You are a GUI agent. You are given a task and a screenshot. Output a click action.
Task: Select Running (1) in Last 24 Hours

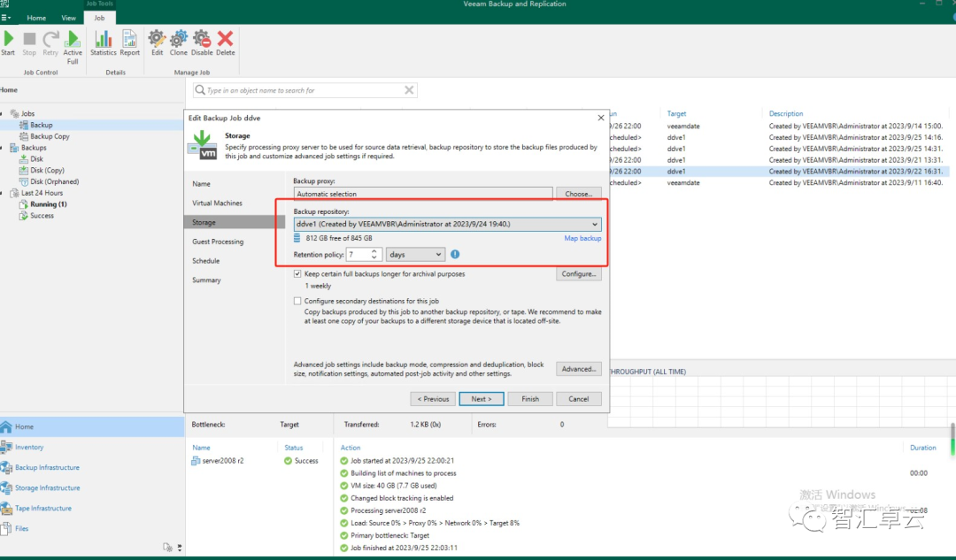point(48,204)
